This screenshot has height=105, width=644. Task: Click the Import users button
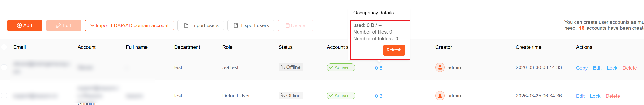point(200,25)
